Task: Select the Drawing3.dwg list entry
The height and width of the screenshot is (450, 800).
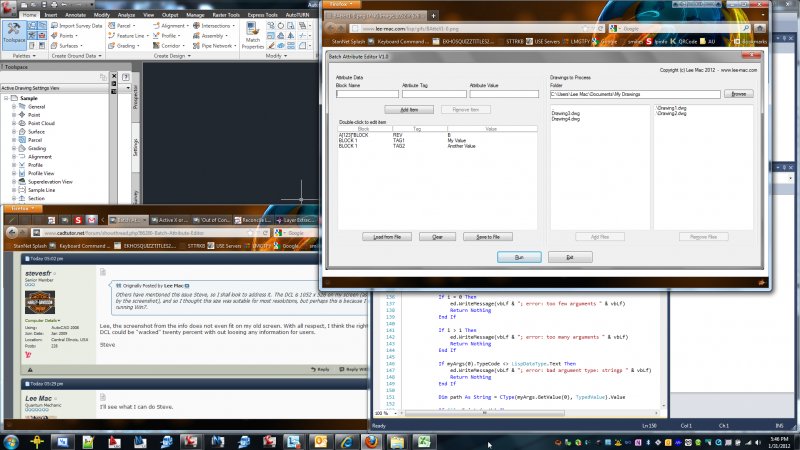Action: pyautogui.click(x=566, y=113)
